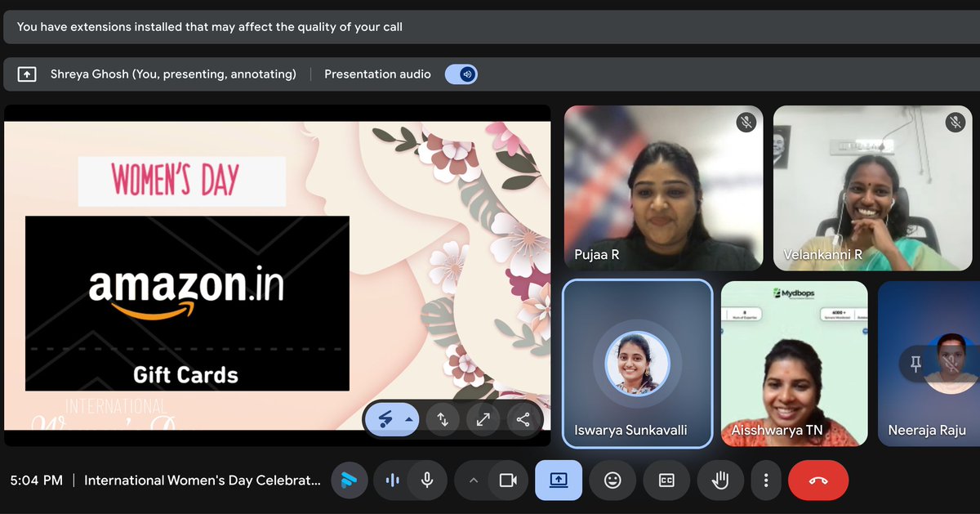Select Velankanni R's video tile
980x514 pixels.
873,188
